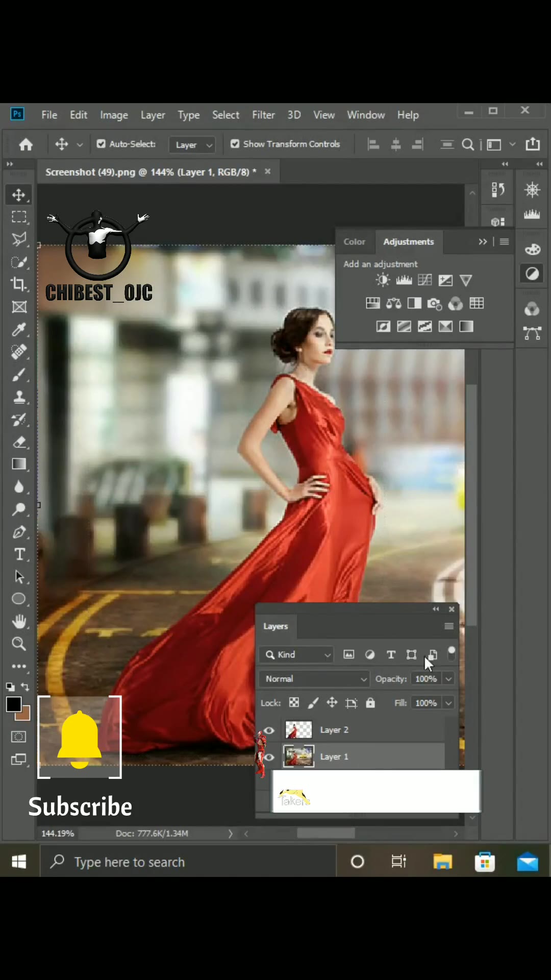Add a Channel Mixer adjustment
The height and width of the screenshot is (980, 551).
point(456,304)
